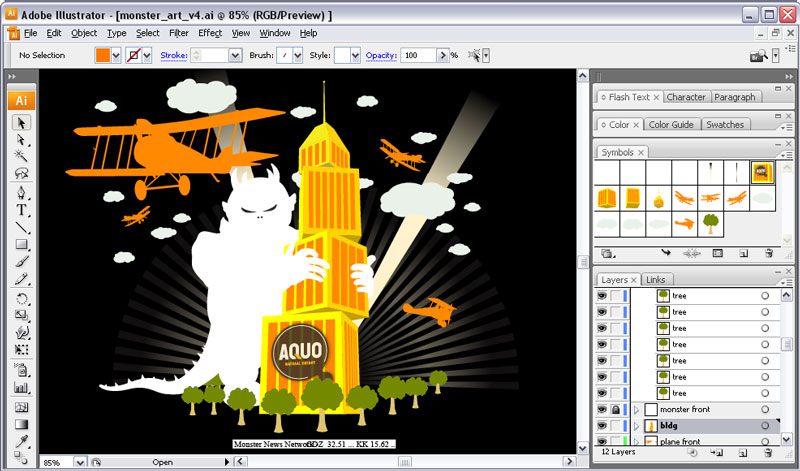The height and width of the screenshot is (471, 800).
Task: Select the Type tool
Action: pos(21,210)
